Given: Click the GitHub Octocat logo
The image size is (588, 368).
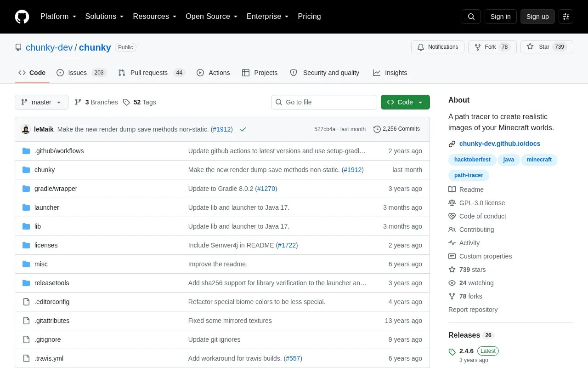Looking at the screenshot, I should pos(22,17).
